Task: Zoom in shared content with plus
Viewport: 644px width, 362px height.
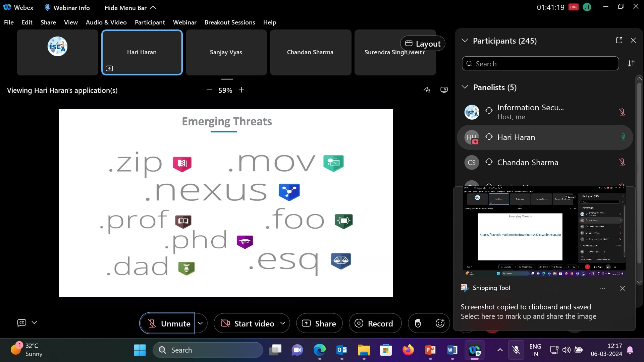Action: pos(241,90)
